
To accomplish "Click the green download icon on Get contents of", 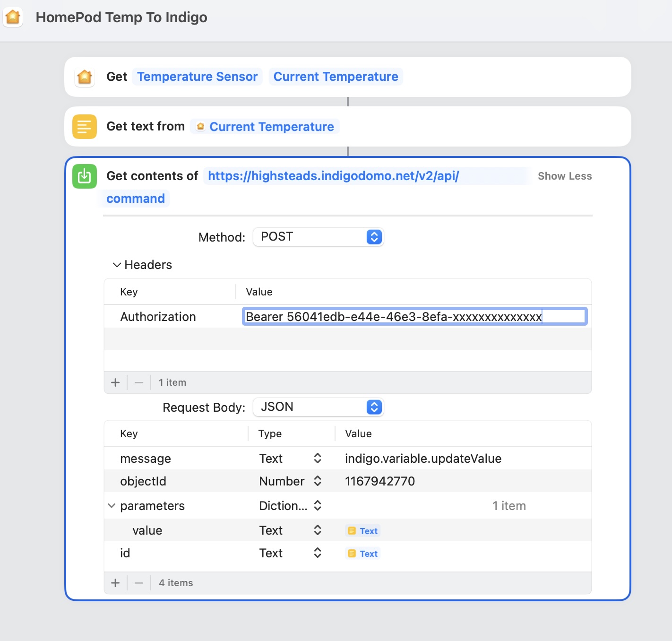I will pos(85,176).
